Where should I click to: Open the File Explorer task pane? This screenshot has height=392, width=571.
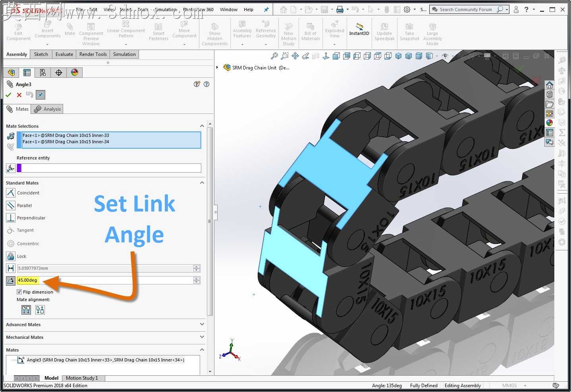click(x=550, y=104)
